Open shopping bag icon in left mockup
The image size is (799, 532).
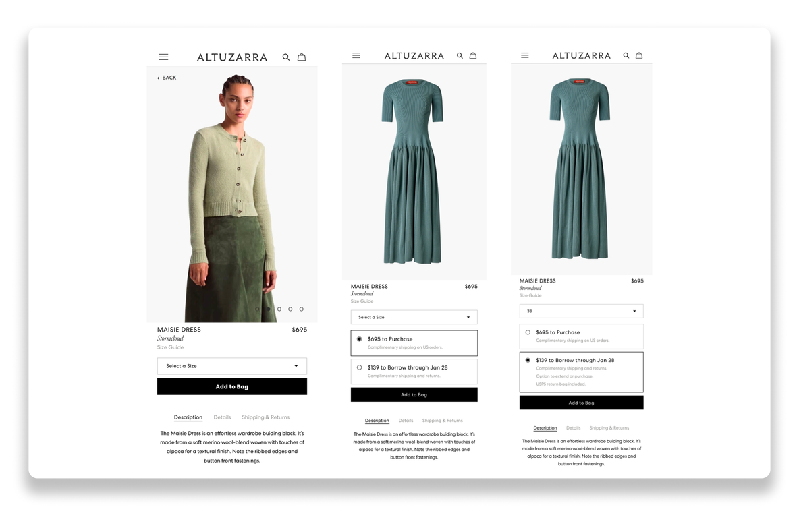302,57
